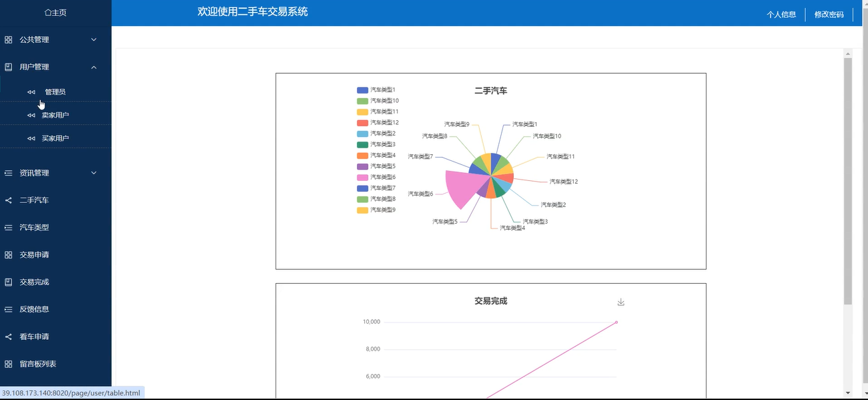868x400 pixels.
Task: Click the vertical scrollbar thumb
Action: (848, 181)
